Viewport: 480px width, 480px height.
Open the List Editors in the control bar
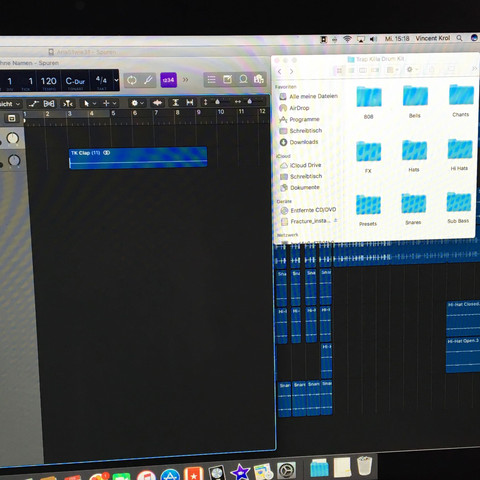(211, 80)
